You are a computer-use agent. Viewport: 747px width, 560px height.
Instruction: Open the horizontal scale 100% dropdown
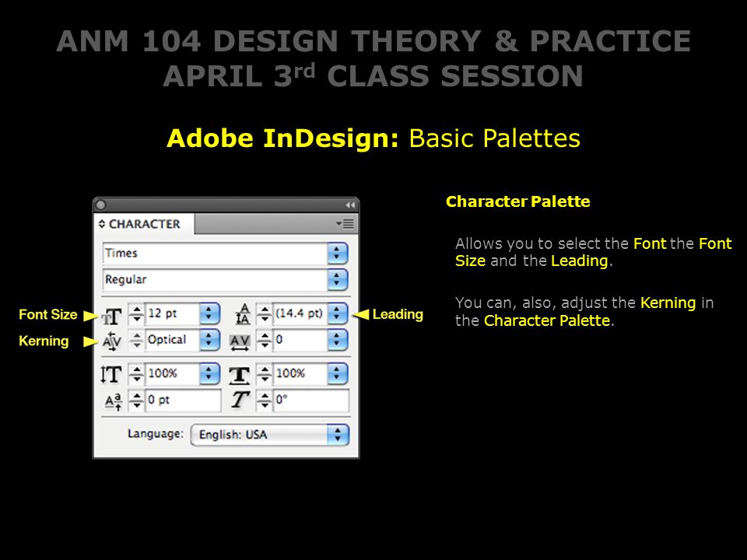337,374
